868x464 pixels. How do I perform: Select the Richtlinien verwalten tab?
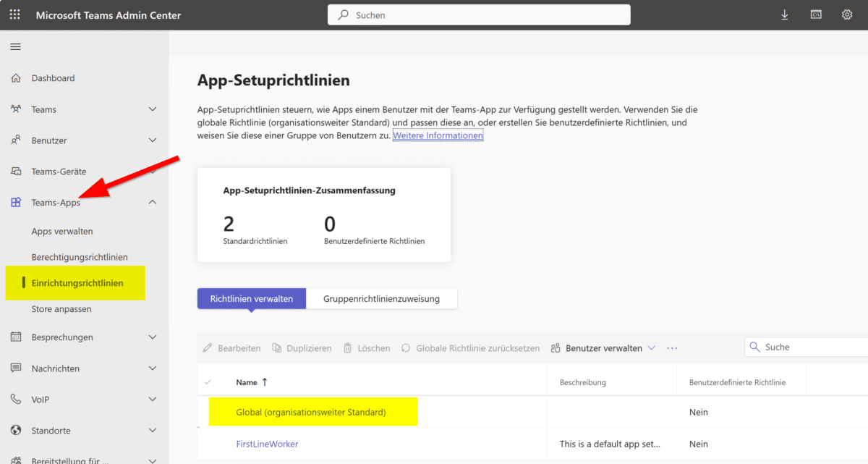tap(251, 299)
